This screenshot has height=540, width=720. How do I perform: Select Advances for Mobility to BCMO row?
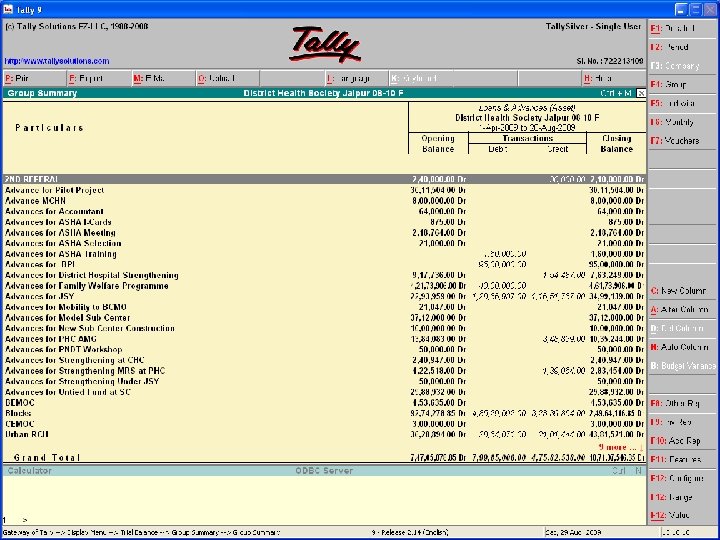tap(324, 307)
